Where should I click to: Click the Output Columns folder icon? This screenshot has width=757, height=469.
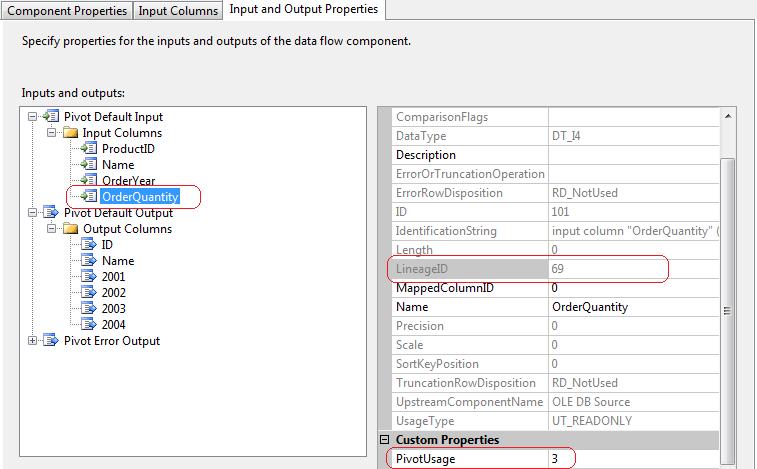(70, 229)
